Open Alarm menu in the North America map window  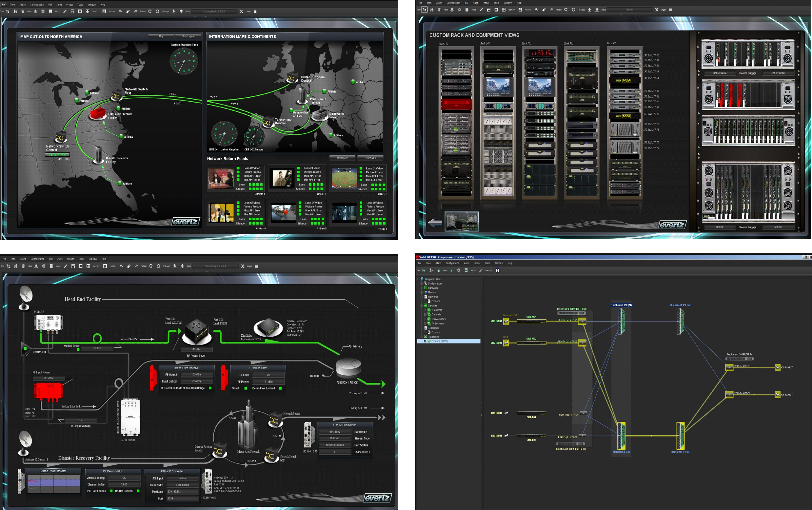[x=22, y=5]
